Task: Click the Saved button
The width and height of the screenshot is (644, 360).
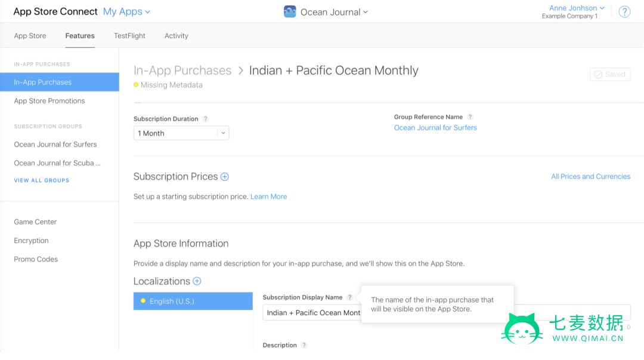Action: click(x=610, y=74)
